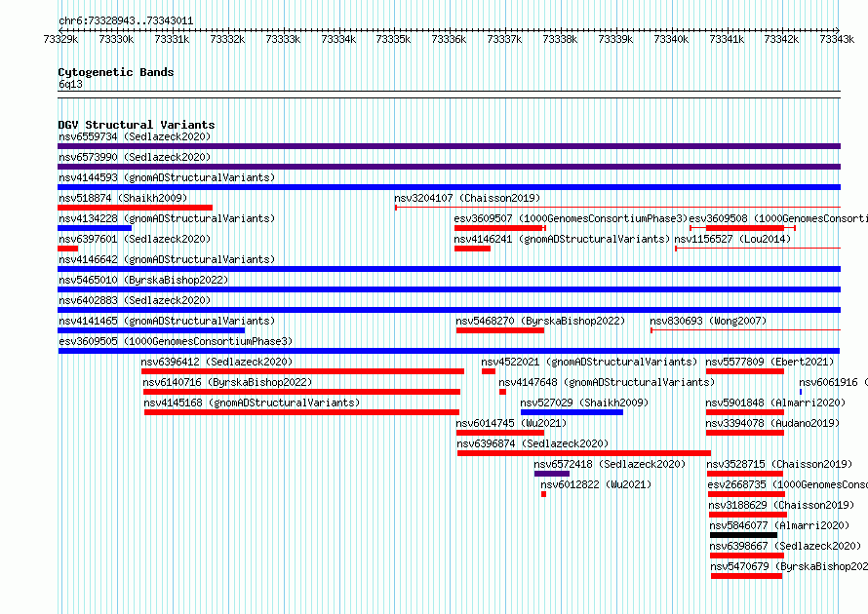
Task: Select the long red nsv6396874 bar
Action: [x=584, y=453]
